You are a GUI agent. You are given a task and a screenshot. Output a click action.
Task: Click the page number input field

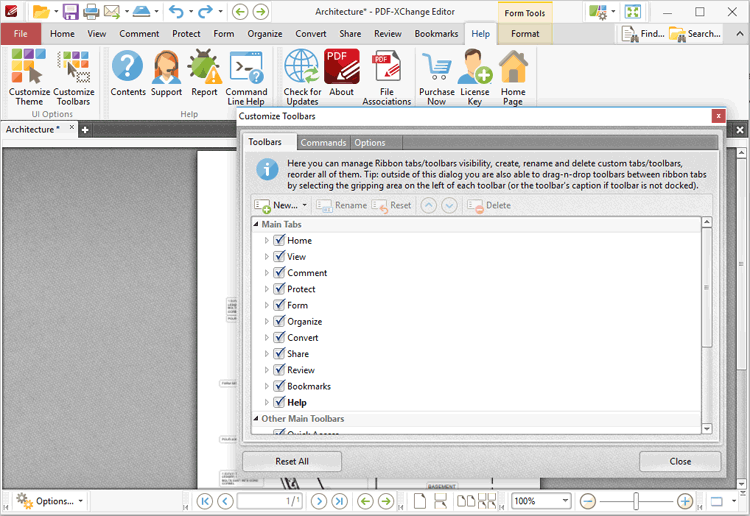click(x=270, y=501)
